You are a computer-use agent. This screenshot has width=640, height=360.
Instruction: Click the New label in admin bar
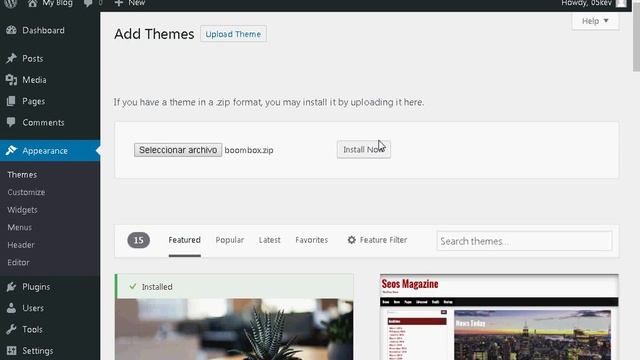136,3
